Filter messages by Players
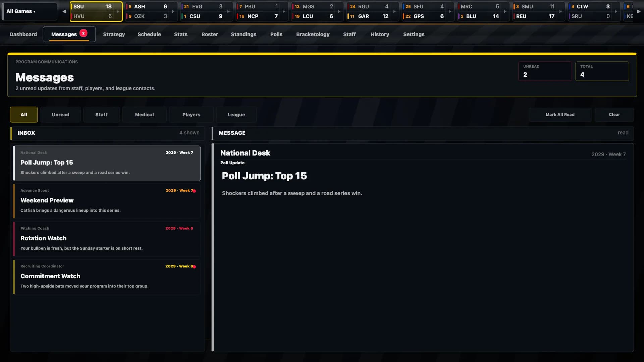This screenshot has width=644, height=362. (191, 115)
